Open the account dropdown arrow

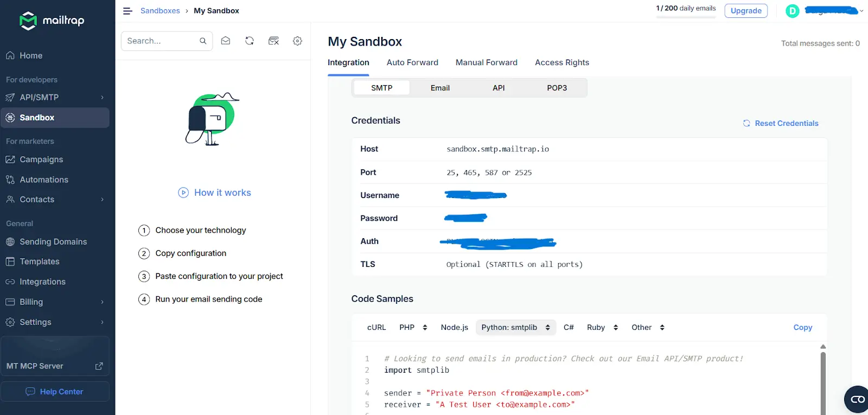click(861, 11)
